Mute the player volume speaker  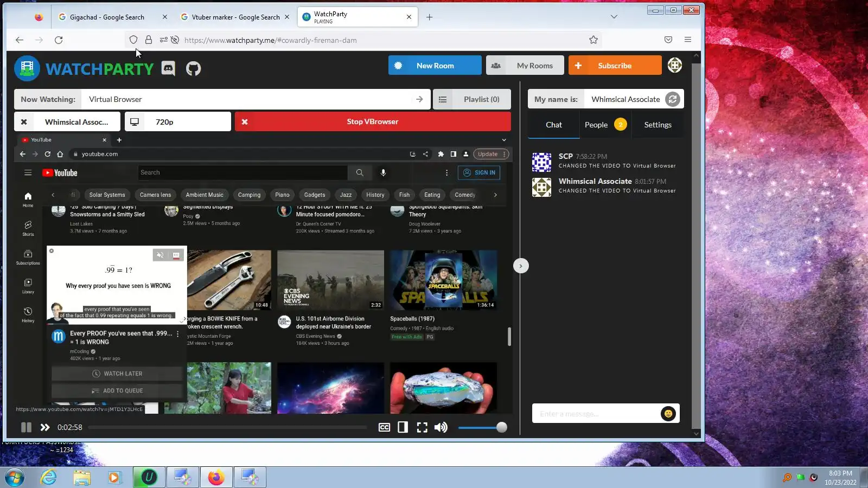tap(441, 427)
